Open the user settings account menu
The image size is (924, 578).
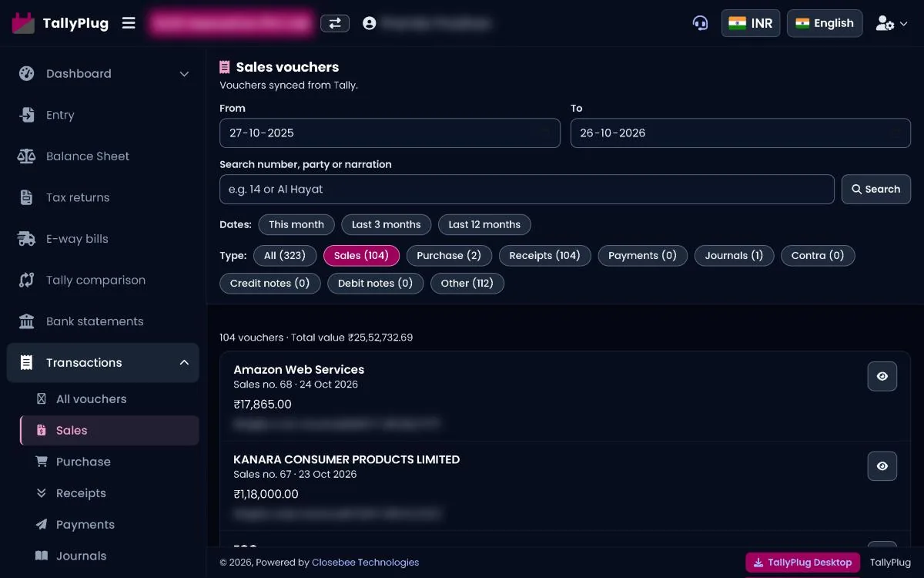pos(892,23)
